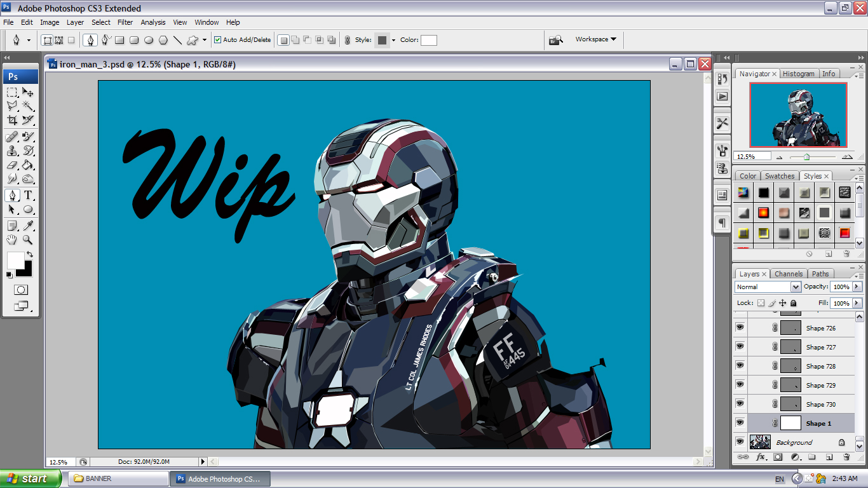The height and width of the screenshot is (488, 868).
Task: Open geometry options arrow after Custom Shape
Action: [x=204, y=40]
